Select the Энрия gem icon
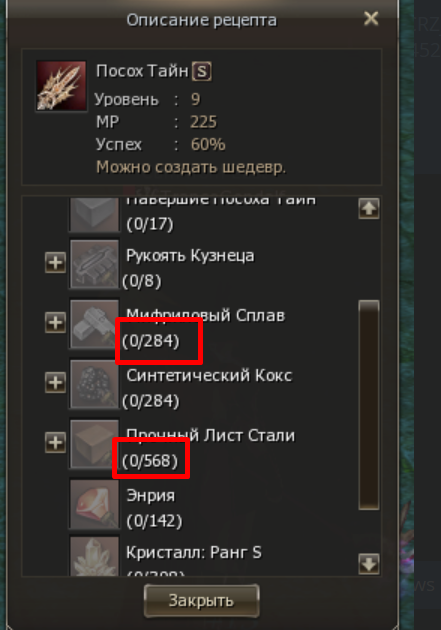 (94, 504)
